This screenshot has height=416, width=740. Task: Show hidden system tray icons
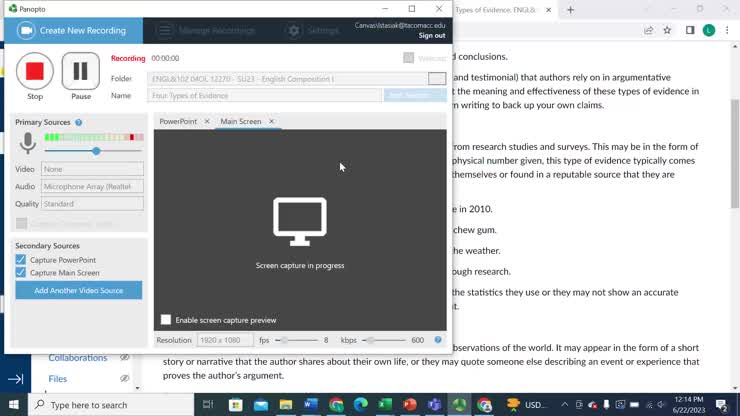(564, 405)
